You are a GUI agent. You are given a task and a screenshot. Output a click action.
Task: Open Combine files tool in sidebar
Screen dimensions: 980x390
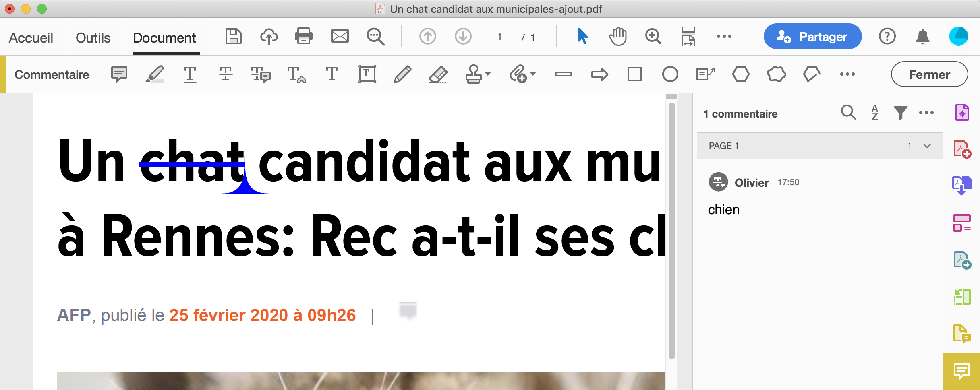click(962, 186)
